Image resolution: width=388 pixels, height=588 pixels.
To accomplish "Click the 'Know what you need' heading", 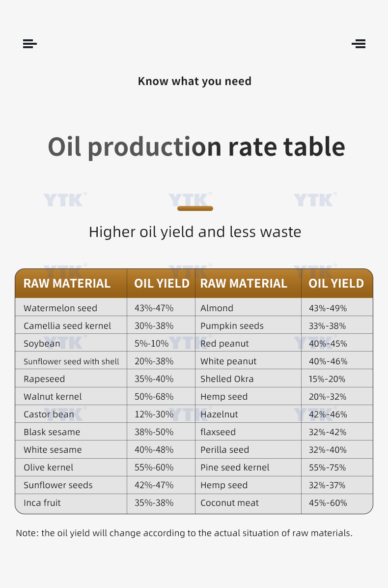I will [195, 82].
